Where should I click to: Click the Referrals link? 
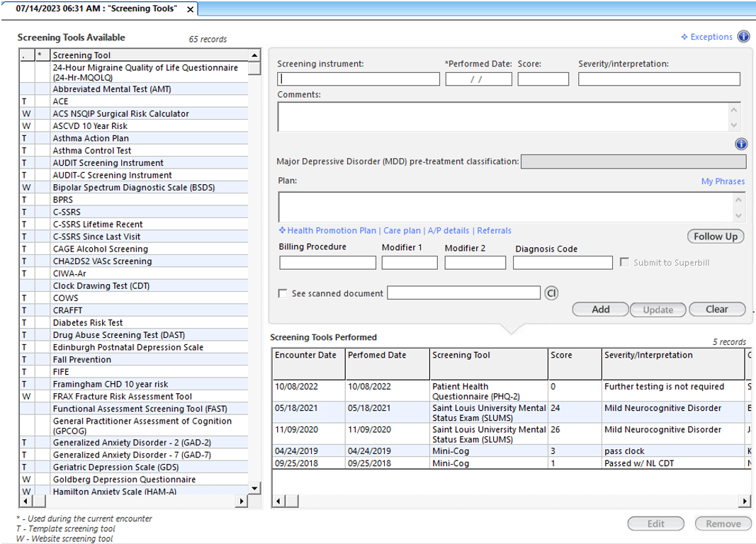[494, 230]
